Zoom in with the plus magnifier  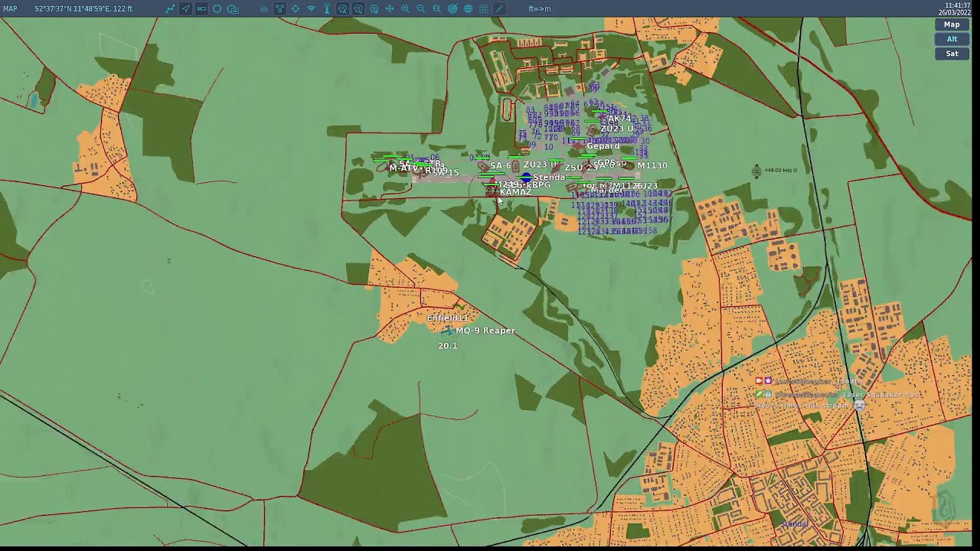coord(405,9)
